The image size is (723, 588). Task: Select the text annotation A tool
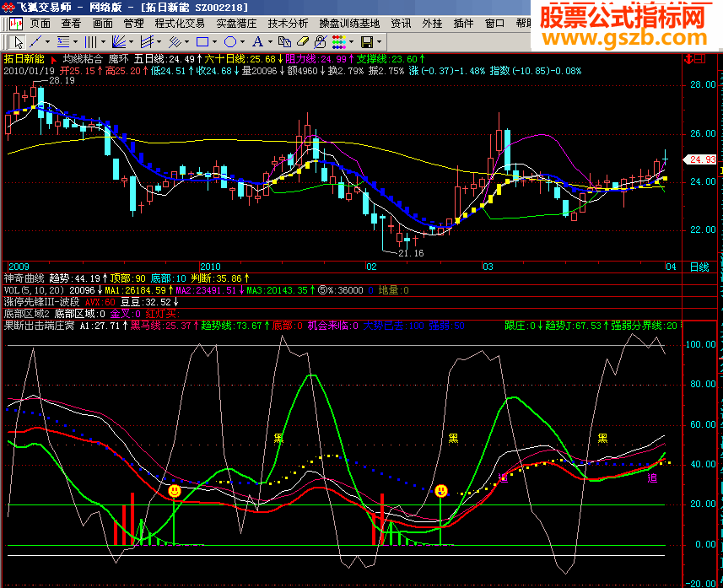pyautogui.click(x=257, y=42)
